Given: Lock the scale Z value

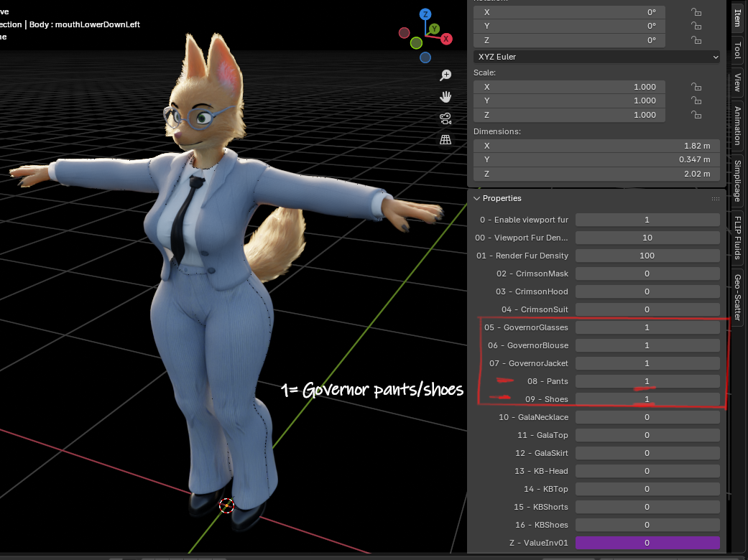Looking at the screenshot, I should coord(696,115).
